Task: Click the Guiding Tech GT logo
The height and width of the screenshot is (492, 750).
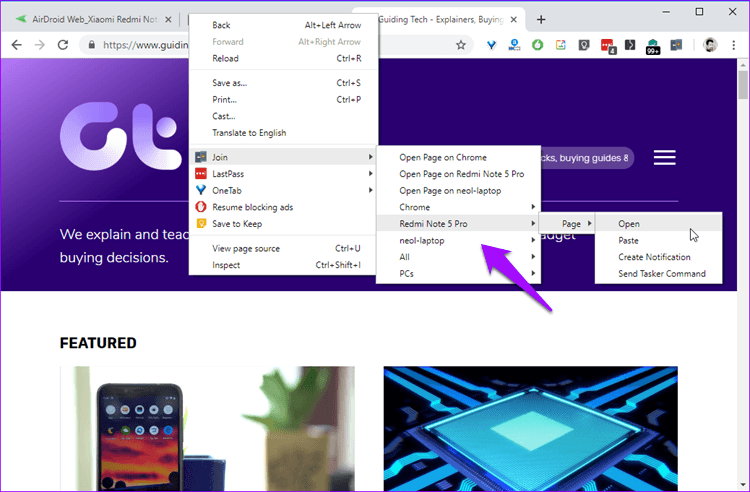Action: [x=121, y=136]
